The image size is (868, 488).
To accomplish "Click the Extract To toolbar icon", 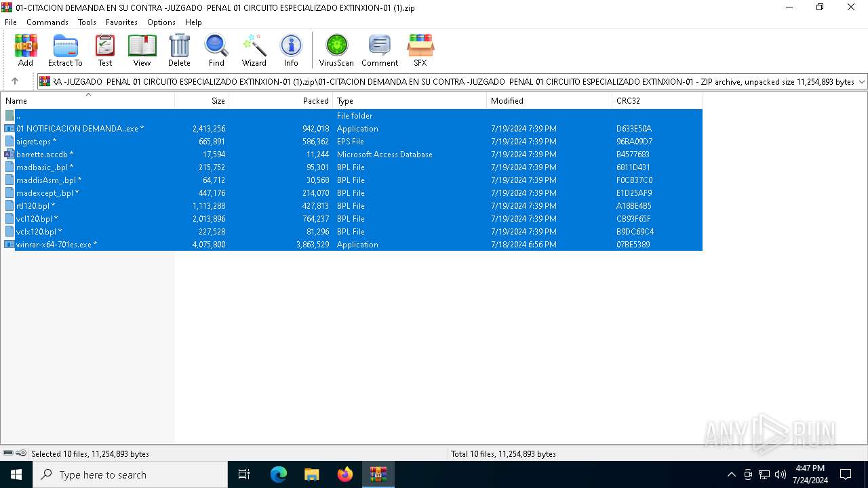I will click(65, 51).
